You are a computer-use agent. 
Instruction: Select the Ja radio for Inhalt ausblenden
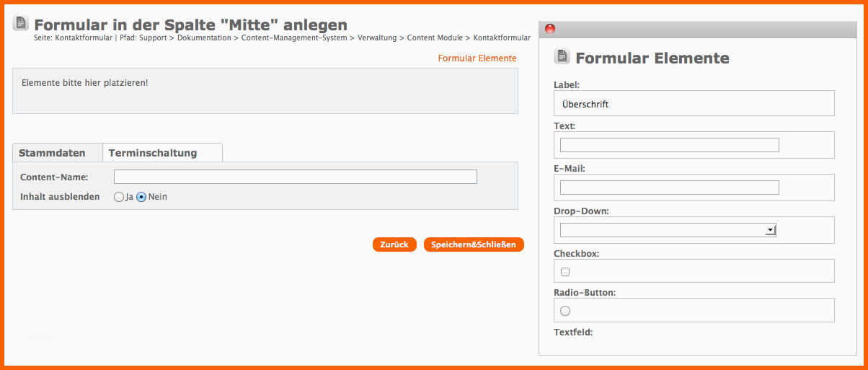pyautogui.click(x=119, y=197)
